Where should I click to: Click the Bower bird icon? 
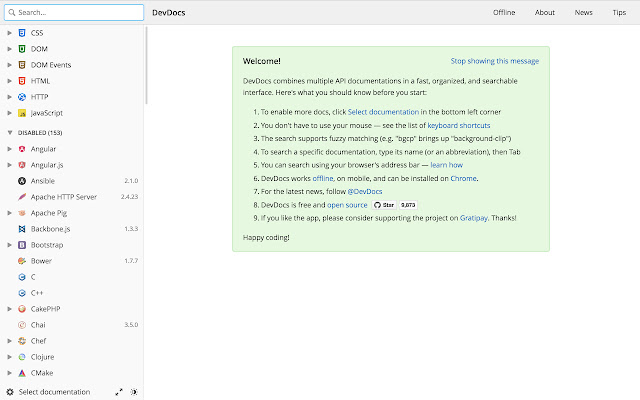click(x=22, y=261)
